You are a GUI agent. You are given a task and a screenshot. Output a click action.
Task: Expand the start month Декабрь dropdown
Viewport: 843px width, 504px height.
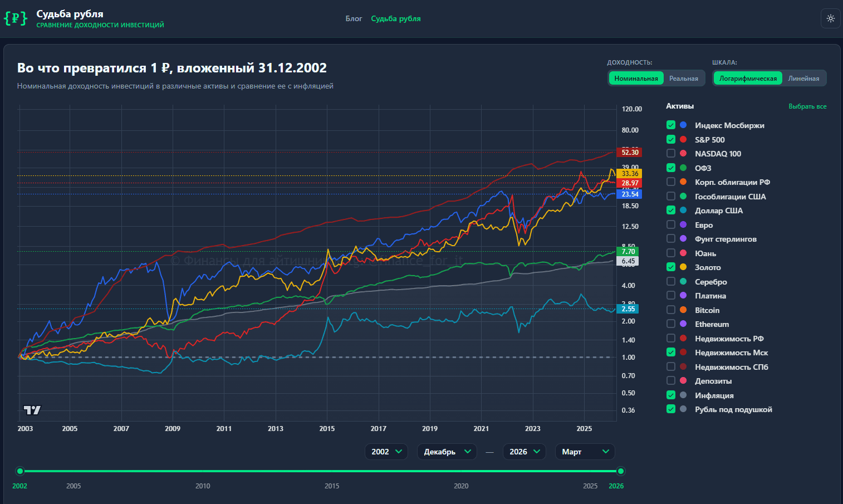[447, 452]
